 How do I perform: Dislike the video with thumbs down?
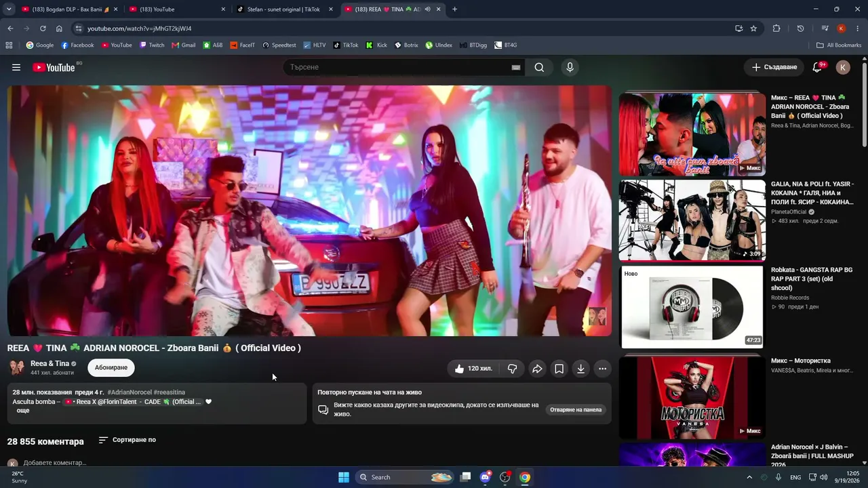(x=513, y=369)
